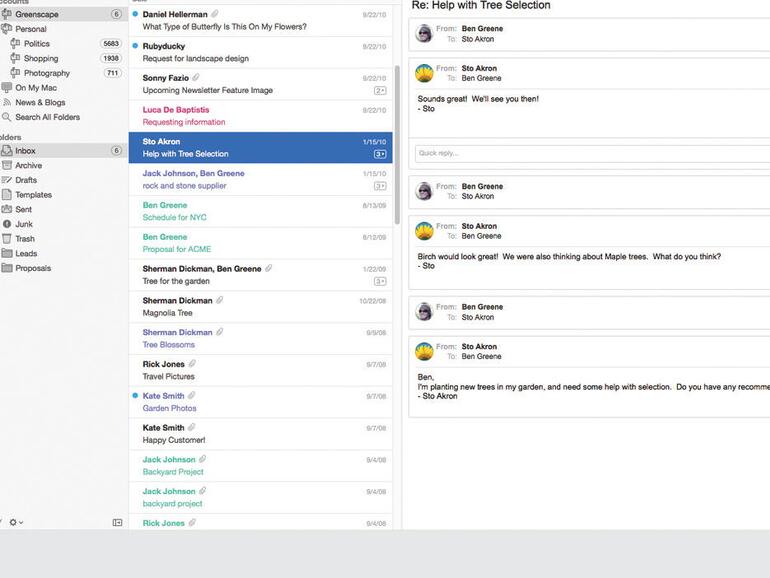Open Rick Jones email at list bottom
Screen dimensions: 770x578
260,522
